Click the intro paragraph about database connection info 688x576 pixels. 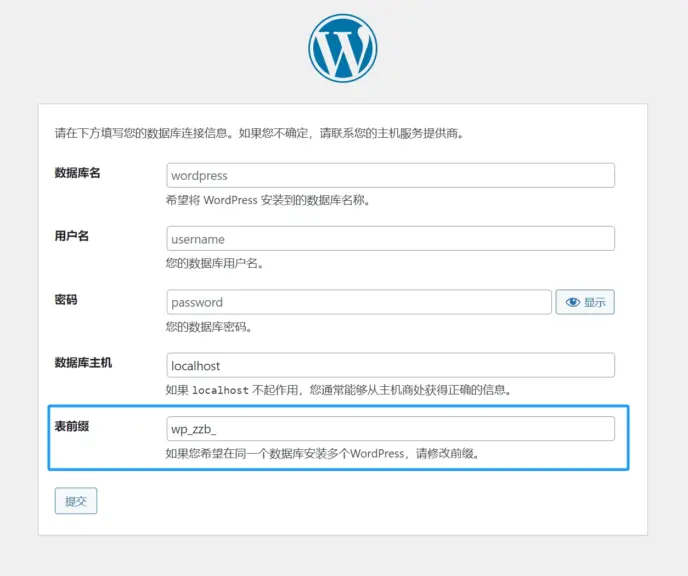258,132
